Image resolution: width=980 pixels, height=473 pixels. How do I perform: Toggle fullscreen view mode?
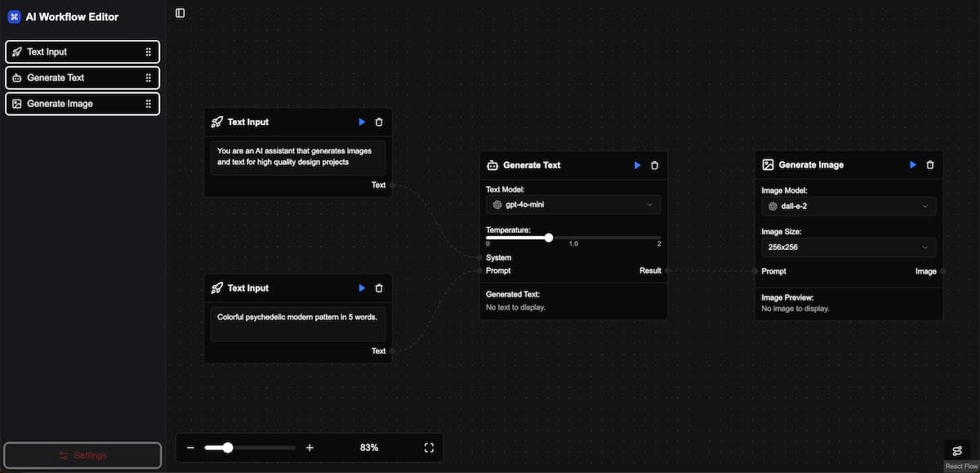point(429,447)
